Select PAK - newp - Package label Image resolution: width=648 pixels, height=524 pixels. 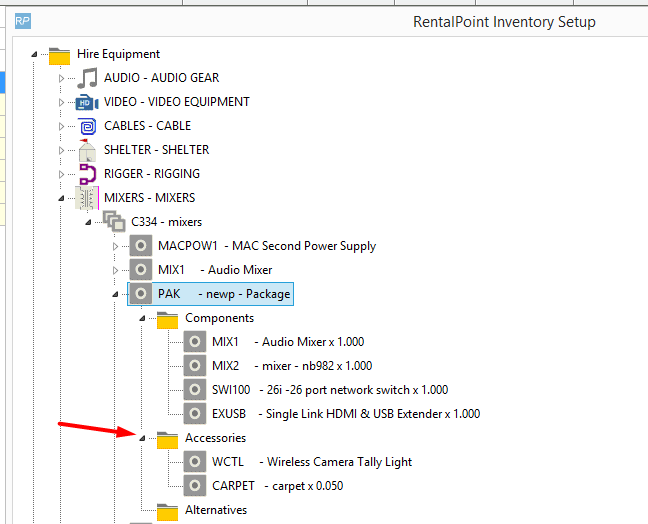coord(224,294)
